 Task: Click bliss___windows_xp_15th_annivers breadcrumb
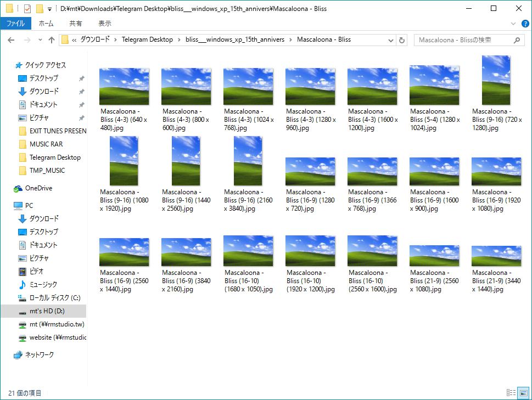pos(235,40)
